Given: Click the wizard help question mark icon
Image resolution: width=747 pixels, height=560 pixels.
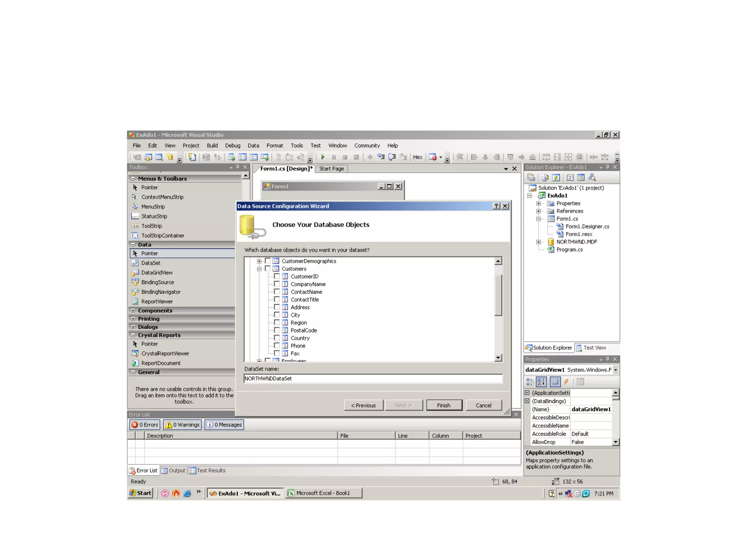Looking at the screenshot, I should pyautogui.click(x=496, y=206).
